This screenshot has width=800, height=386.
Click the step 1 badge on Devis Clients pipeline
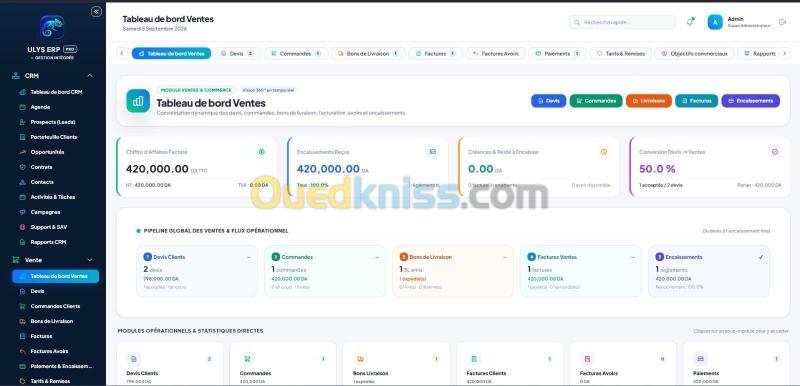147,257
